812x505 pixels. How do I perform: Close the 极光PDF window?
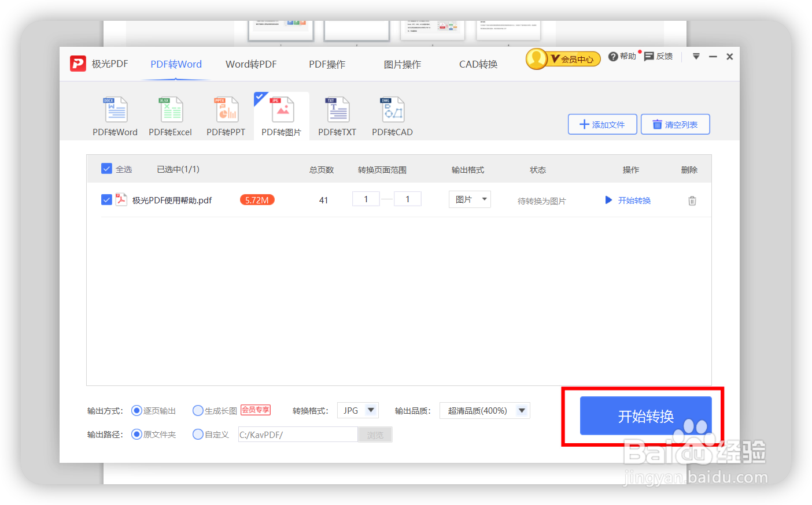click(x=730, y=57)
